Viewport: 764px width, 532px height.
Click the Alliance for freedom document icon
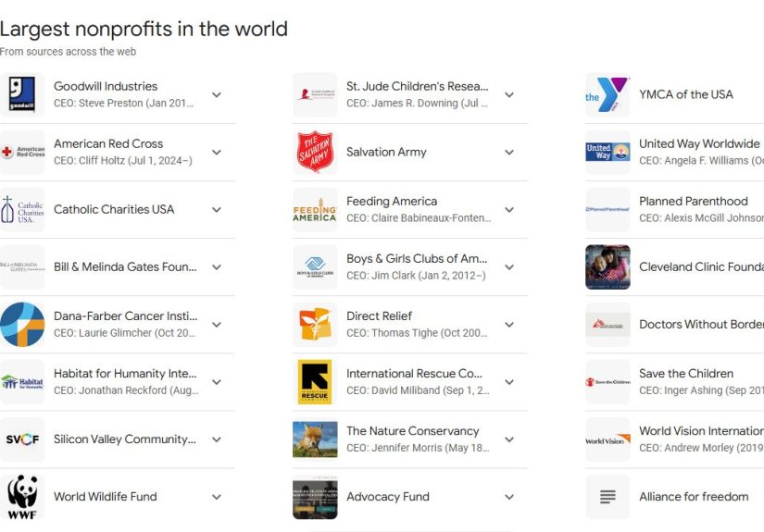(x=607, y=497)
